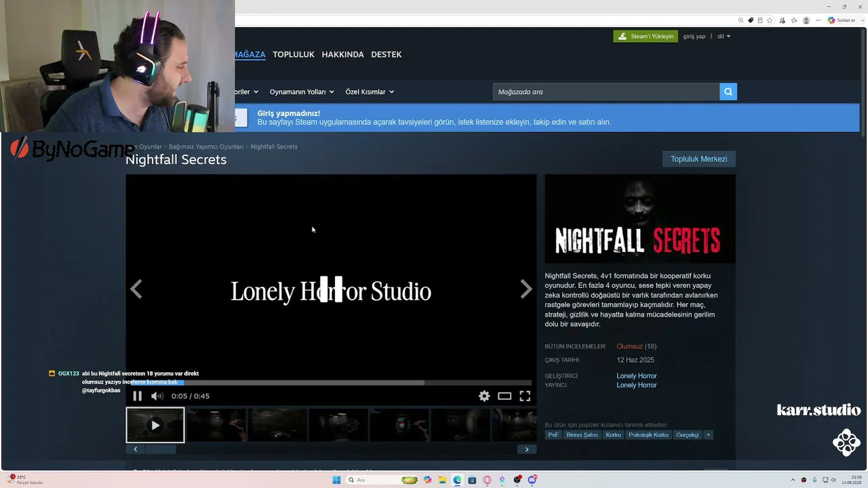Expand the 'dil' language dropdown
Screen dimensions: 868x488
(x=724, y=36)
